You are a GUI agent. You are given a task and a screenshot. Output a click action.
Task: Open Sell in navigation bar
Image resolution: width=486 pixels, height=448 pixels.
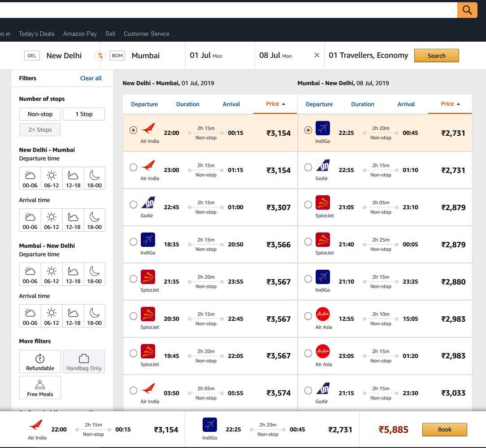(x=110, y=34)
